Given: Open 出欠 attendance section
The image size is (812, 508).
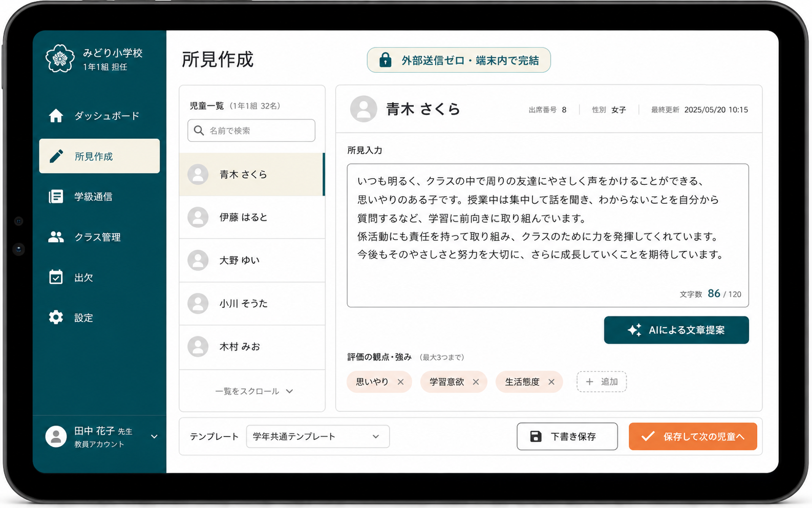Looking at the screenshot, I should click(99, 277).
